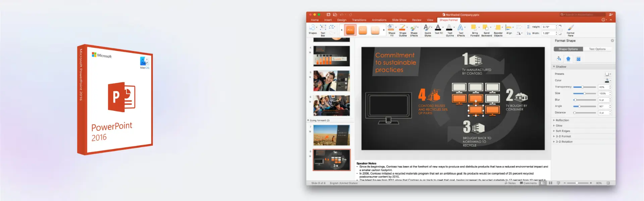644x201 pixels.
Task: Click Bring Forward
Action: click(x=475, y=30)
